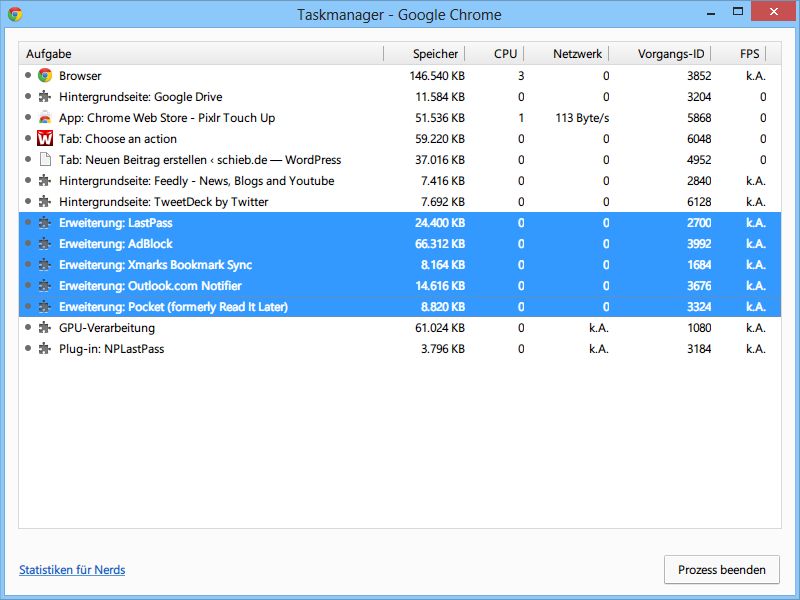This screenshot has height=600, width=800.
Task: Click the puzzle icon beside Xmarks Bookmark Sync
Action: 45,264
